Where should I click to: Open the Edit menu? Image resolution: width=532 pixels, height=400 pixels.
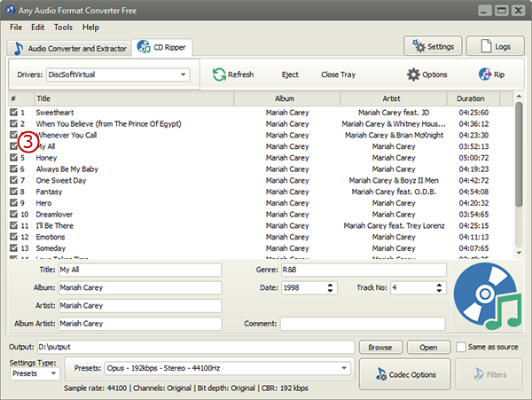[37, 27]
